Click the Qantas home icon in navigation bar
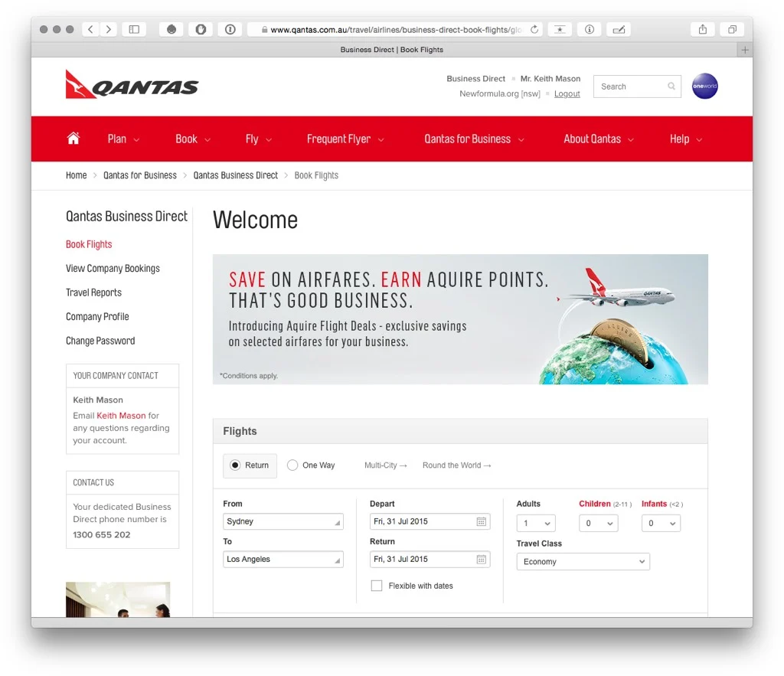 pyautogui.click(x=73, y=139)
